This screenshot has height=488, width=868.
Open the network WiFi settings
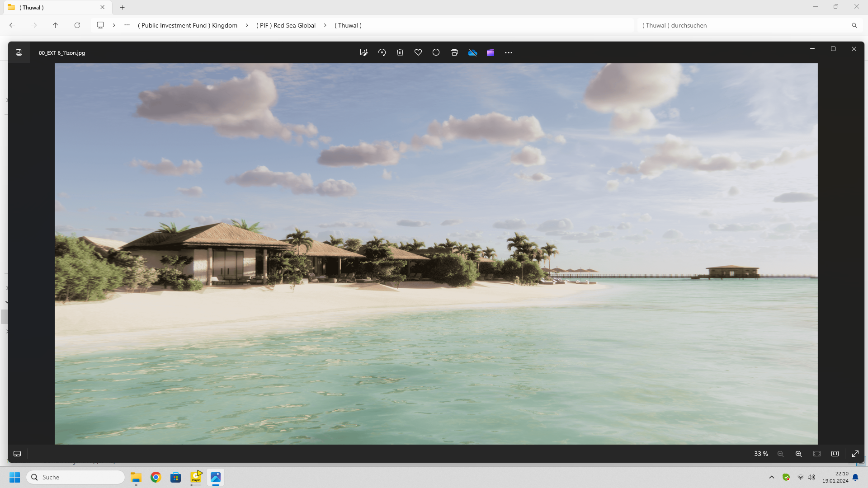coord(801,477)
